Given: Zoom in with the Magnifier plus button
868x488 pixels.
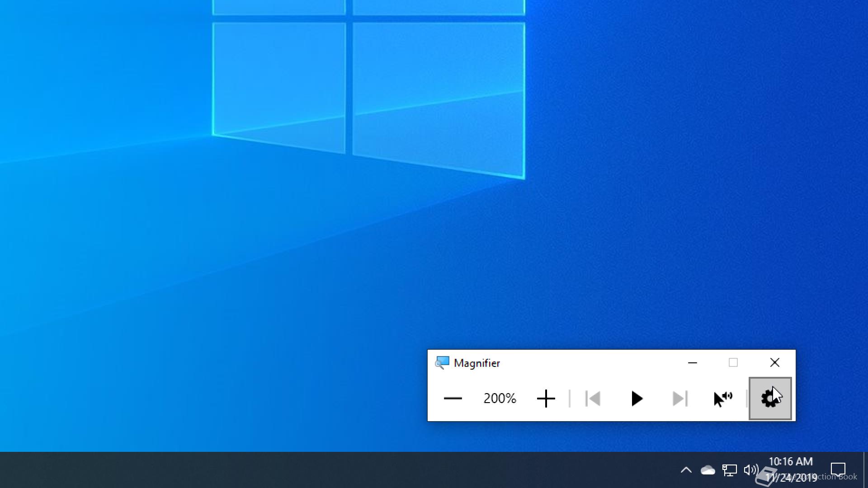Looking at the screenshot, I should pyautogui.click(x=546, y=399).
